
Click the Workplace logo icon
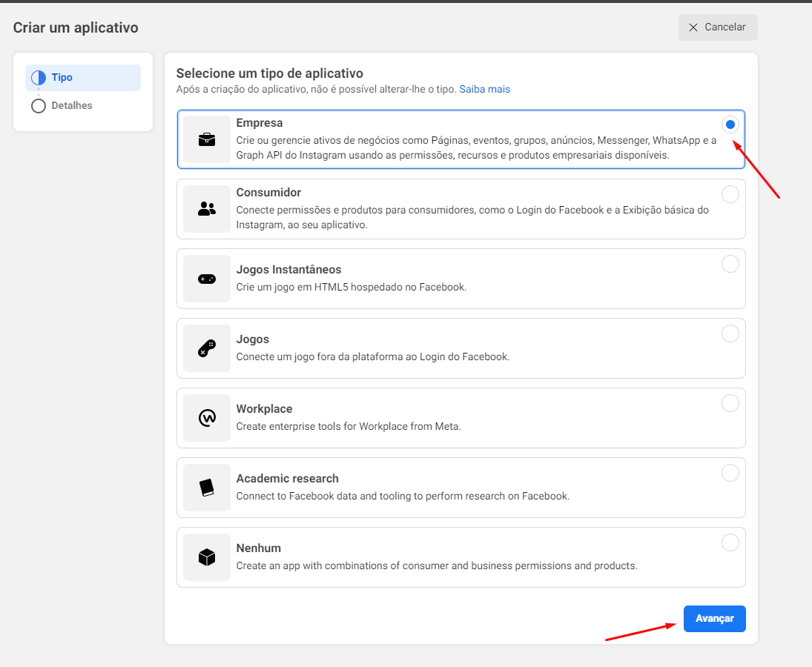(207, 417)
